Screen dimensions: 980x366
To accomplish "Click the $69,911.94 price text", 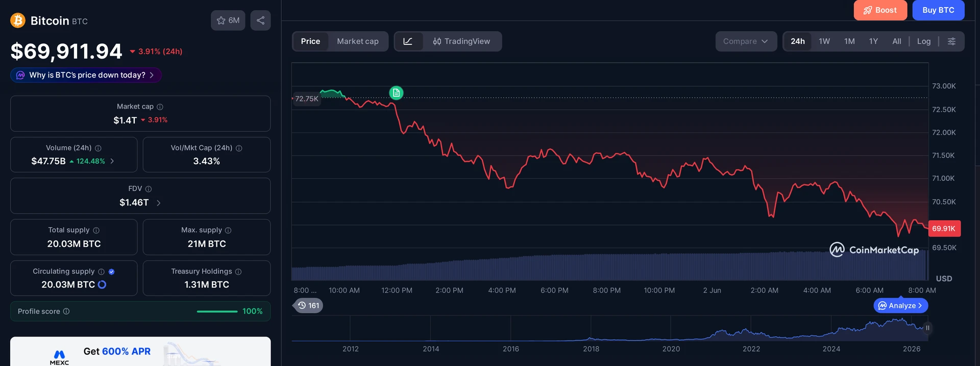I will 66,51.
